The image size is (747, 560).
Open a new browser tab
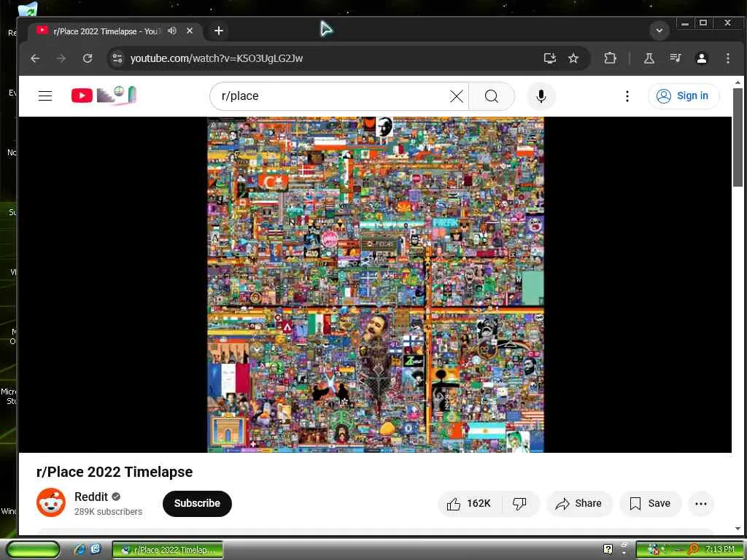pyautogui.click(x=219, y=31)
